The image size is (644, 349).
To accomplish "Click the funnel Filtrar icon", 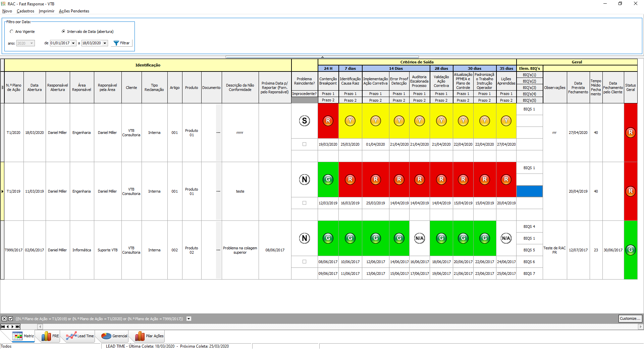I will 116,43.
